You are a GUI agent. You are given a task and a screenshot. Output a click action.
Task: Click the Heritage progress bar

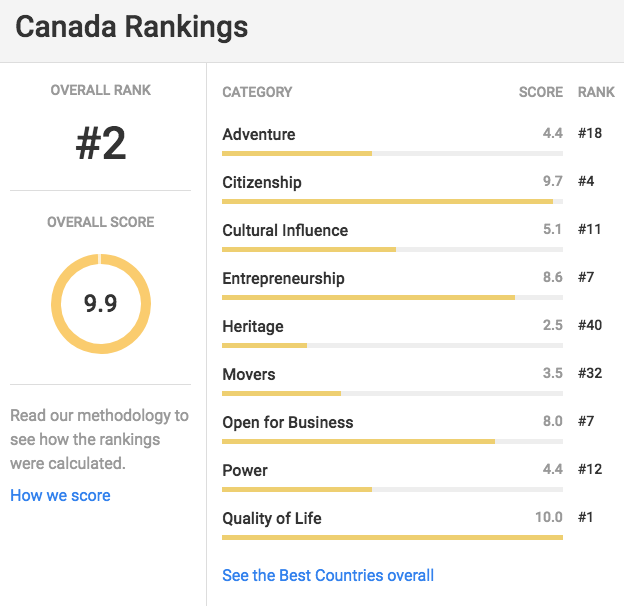[392, 345]
